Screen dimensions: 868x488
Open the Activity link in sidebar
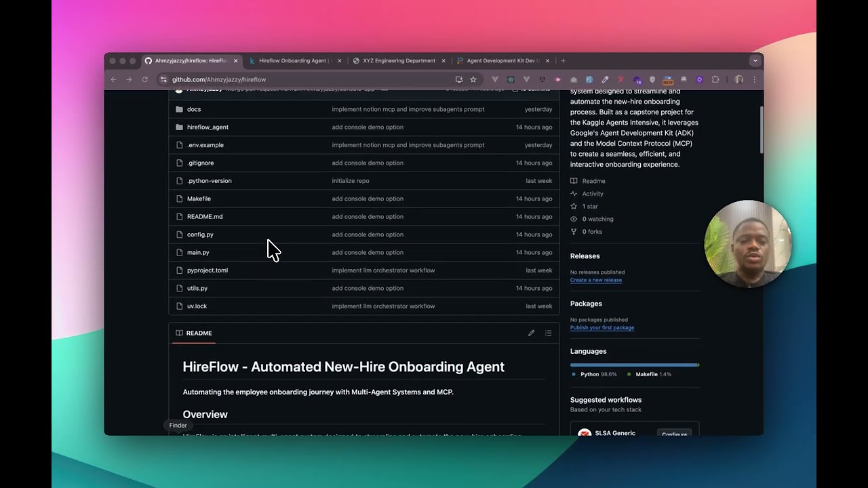click(593, 194)
